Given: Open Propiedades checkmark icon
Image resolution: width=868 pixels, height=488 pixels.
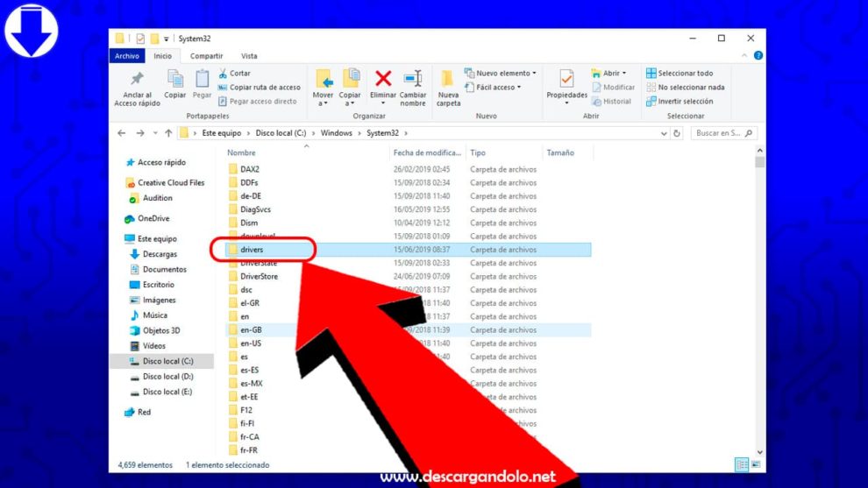Looking at the screenshot, I should pos(566,79).
